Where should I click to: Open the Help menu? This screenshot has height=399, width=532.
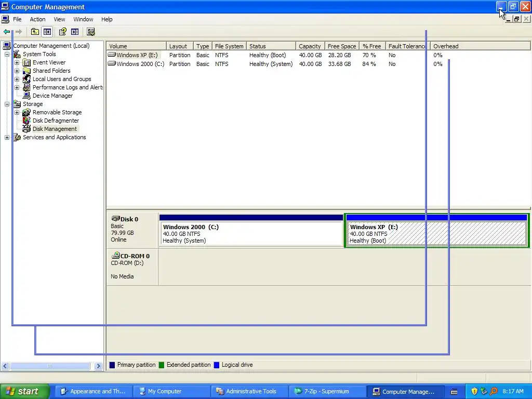tap(107, 19)
